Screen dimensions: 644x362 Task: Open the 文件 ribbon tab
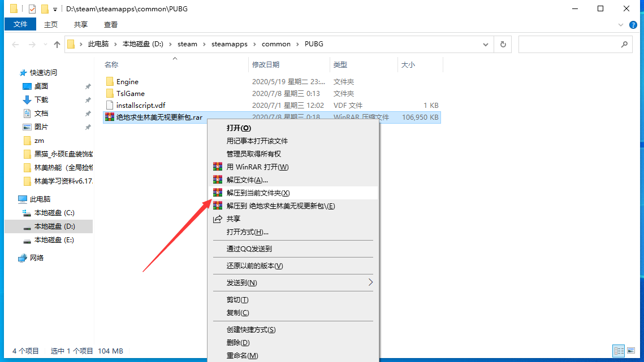[x=20, y=24]
